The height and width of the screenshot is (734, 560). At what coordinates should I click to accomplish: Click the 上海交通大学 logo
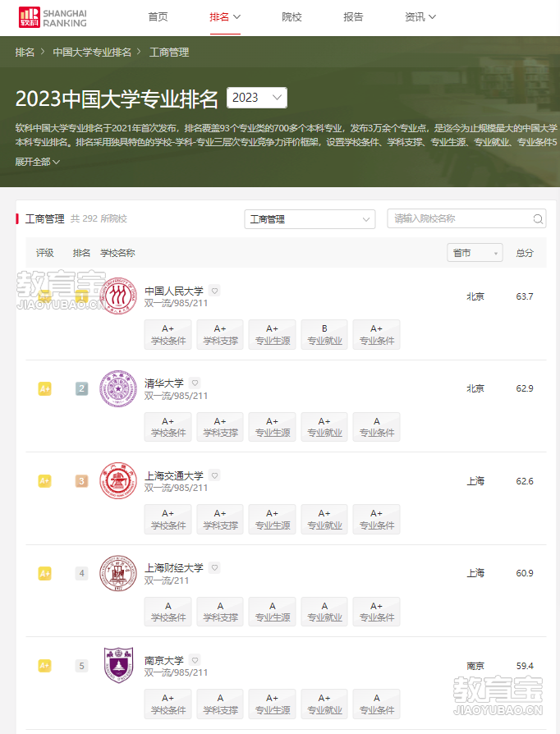118,481
